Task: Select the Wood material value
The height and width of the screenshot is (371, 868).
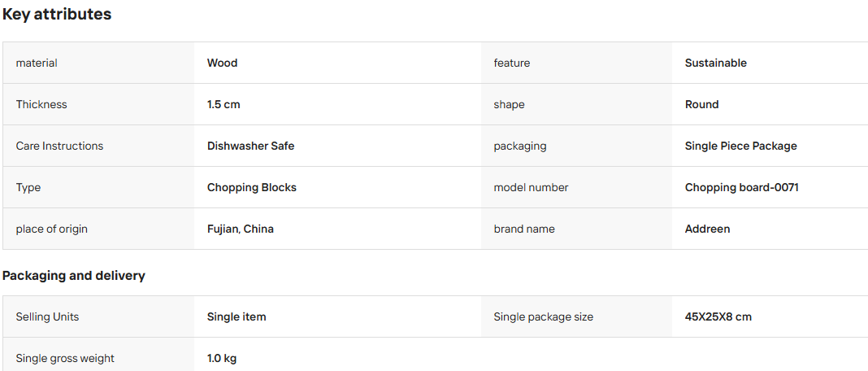Action: tap(222, 63)
